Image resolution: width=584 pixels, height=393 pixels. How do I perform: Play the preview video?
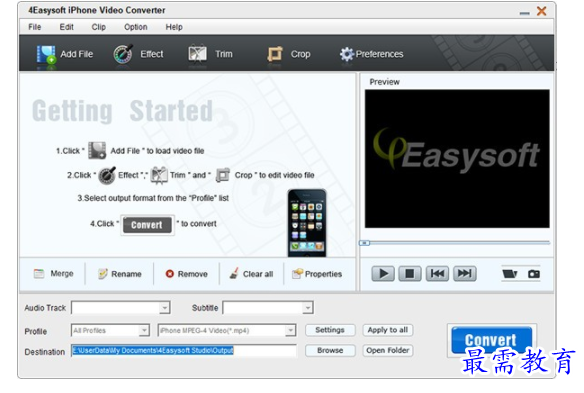[x=383, y=274]
